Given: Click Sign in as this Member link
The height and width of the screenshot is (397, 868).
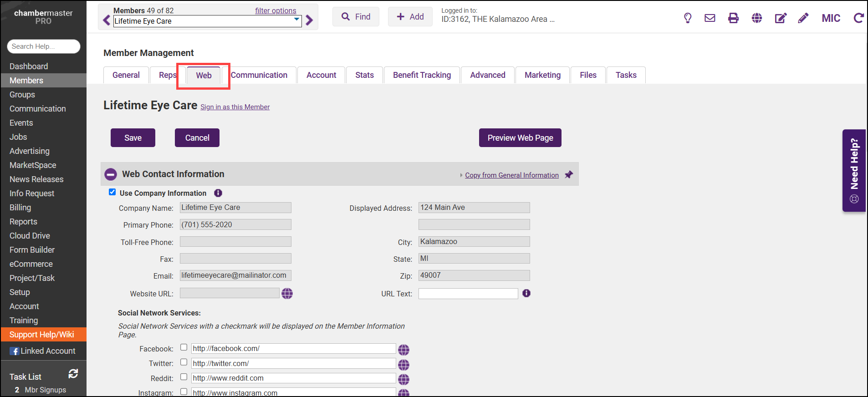Looking at the screenshot, I should click(x=235, y=107).
